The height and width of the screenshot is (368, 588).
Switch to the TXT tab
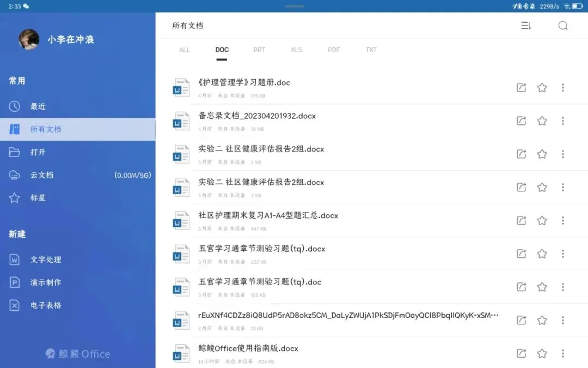(371, 50)
